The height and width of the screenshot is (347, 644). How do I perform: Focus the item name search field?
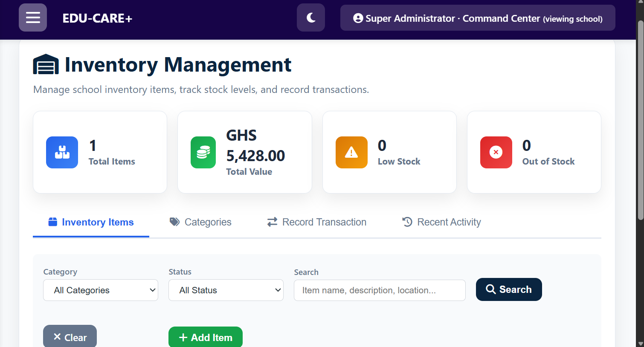click(x=380, y=290)
